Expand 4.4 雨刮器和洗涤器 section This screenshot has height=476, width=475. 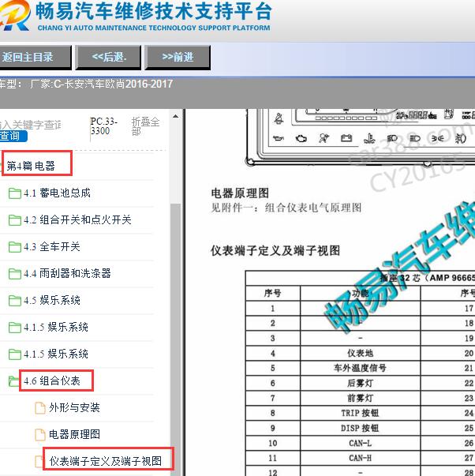[67, 273]
